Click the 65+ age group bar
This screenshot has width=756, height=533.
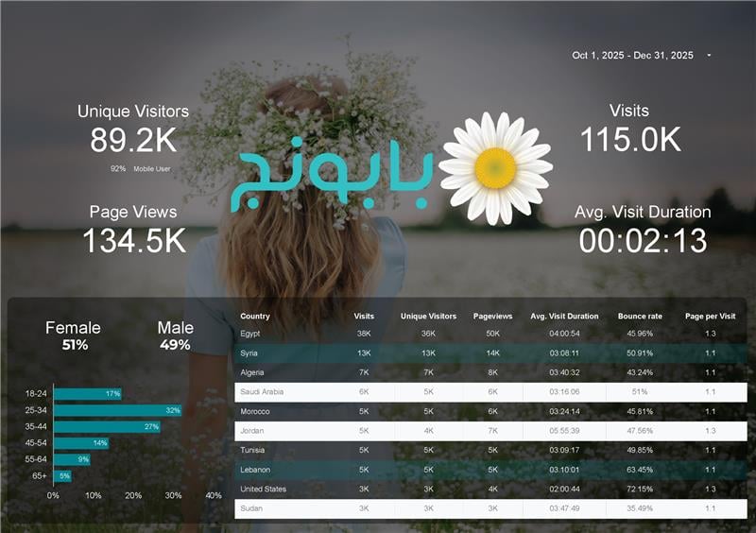tap(62, 475)
